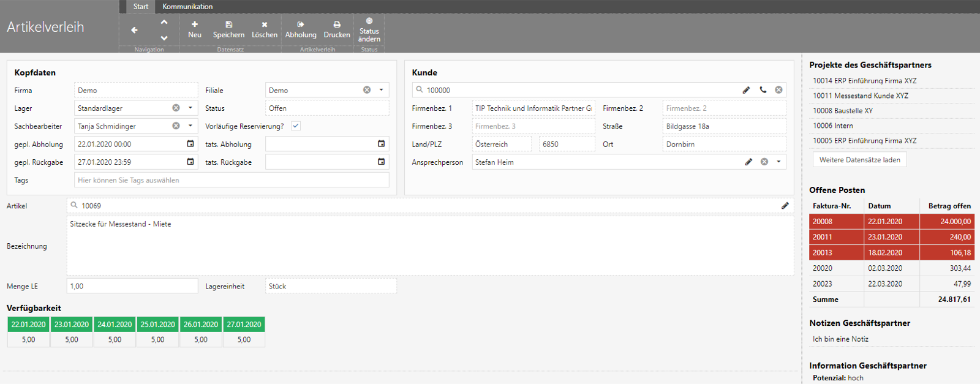Click the Abholung toolbar button
Image resolution: width=980 pixels, height=384 pixels.
[x=301, y=29]
